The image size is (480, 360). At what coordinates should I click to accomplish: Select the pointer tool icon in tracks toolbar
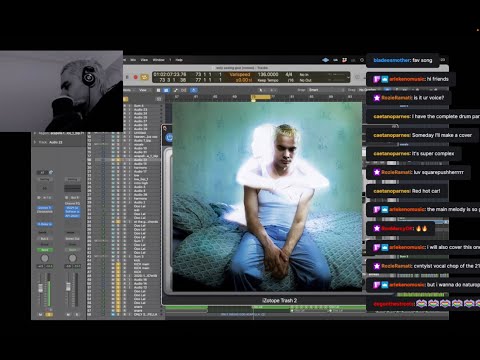[261, 90]
